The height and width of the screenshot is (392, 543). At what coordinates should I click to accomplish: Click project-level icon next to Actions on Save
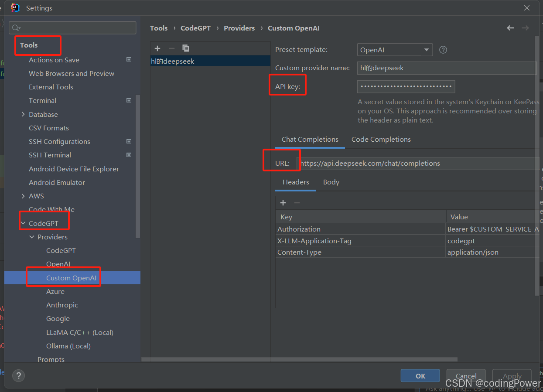click(x=129, y=59)
